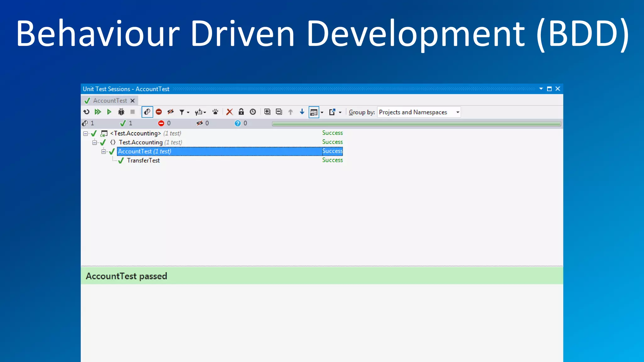Remove selected tests with red X icon
The height and width of the screenshot is (362, 644).
point(230,112)
